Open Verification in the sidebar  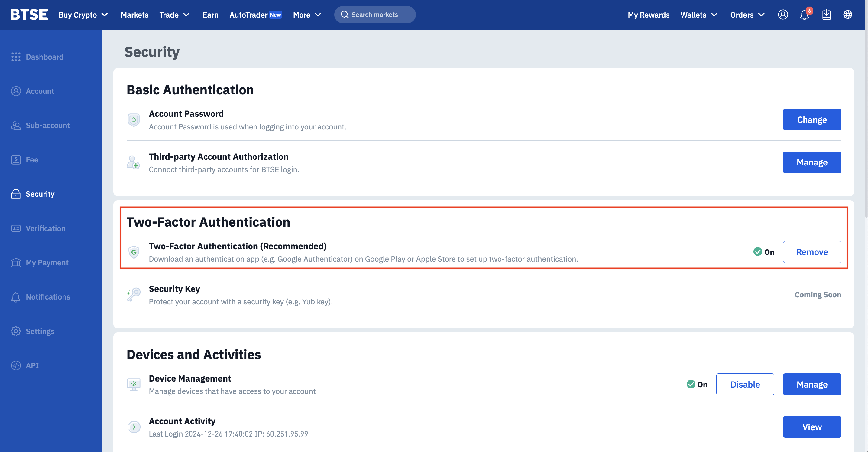coord(46,228)
